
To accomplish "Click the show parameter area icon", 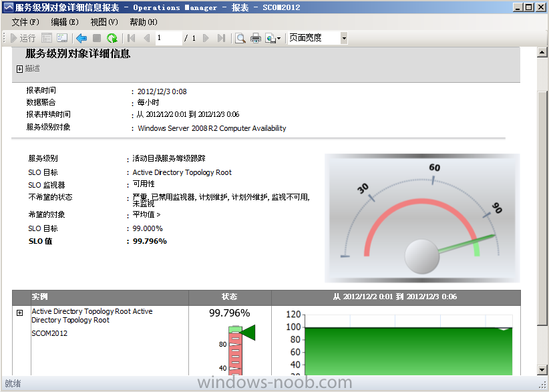I will pyautogui.click(x=47, y=38).
